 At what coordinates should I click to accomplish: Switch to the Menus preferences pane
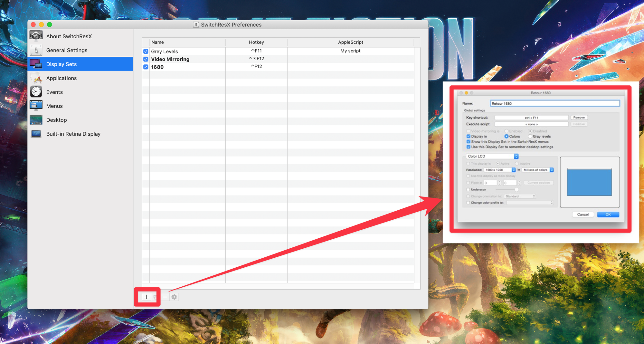[x=80, y=106]
